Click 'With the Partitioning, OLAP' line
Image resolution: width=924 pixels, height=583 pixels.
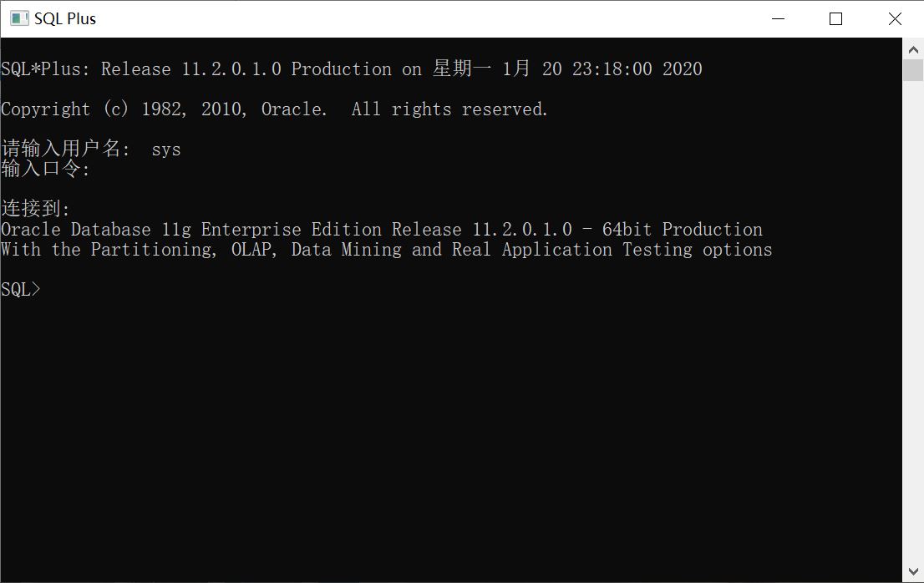pos(387,250)
